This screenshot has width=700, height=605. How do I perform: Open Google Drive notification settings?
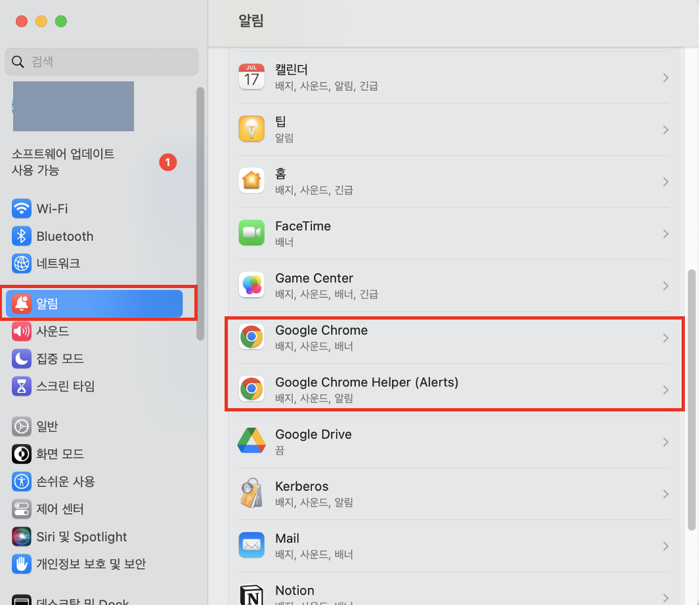[x=453, y=442]
